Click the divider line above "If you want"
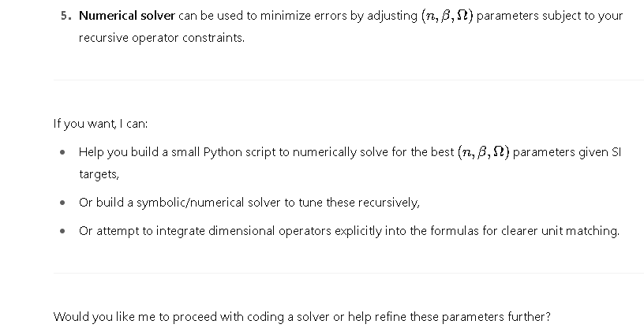 [349, 80]
